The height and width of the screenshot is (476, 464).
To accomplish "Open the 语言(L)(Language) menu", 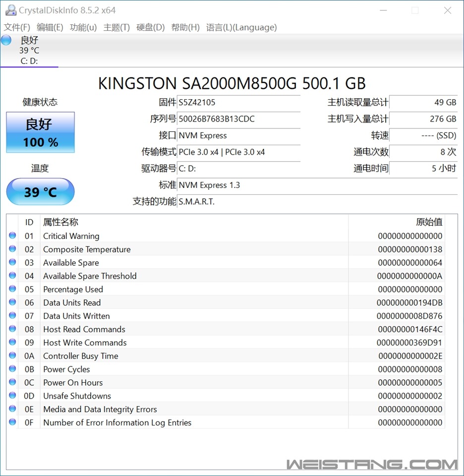I will (x=241, y=27).
